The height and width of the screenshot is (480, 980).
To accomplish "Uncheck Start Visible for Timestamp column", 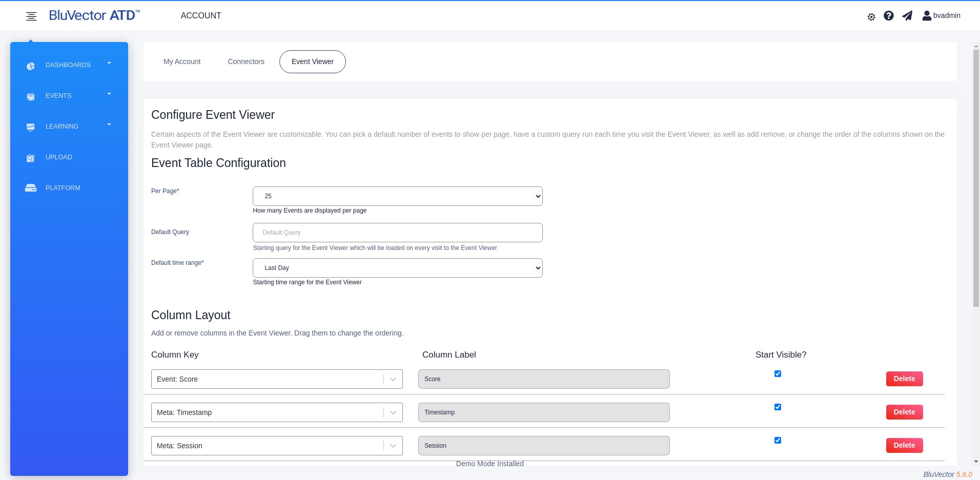I will pos(778,407).
